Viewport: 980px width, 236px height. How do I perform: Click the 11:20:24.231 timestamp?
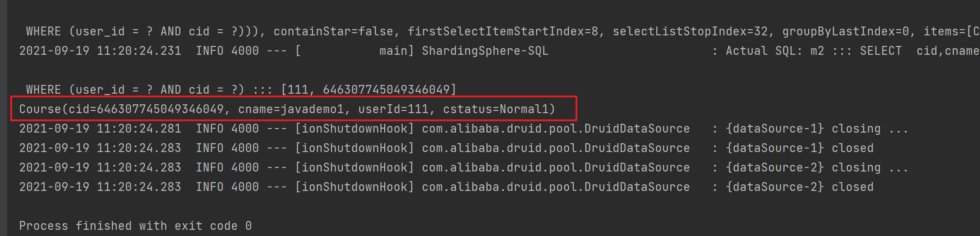pos(139,51)
